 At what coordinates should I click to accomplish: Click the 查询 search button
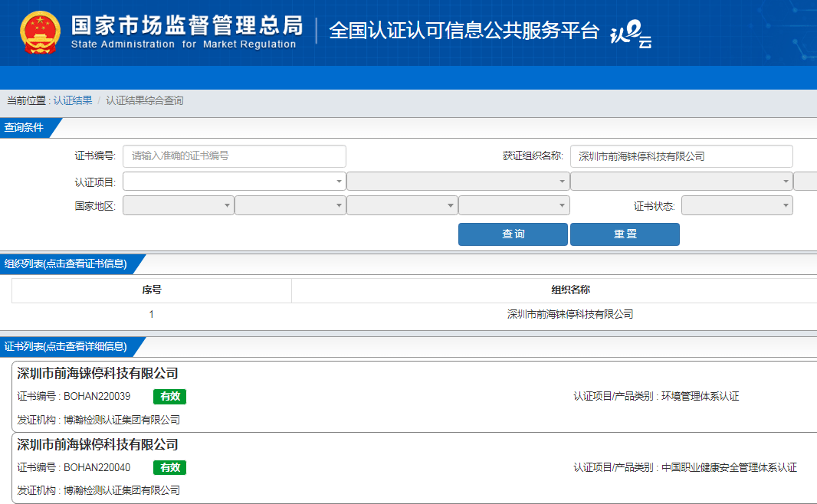(513, 234)
